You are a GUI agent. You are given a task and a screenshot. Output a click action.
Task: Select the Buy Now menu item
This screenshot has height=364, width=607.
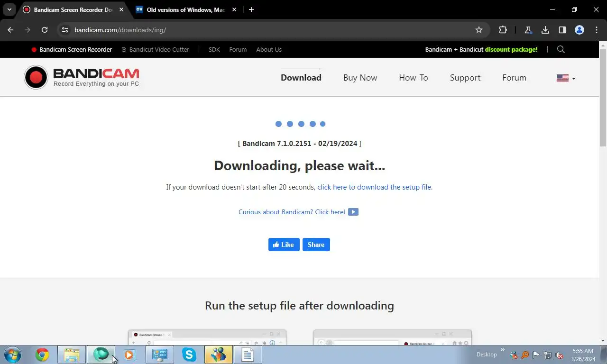pos(360,78)
